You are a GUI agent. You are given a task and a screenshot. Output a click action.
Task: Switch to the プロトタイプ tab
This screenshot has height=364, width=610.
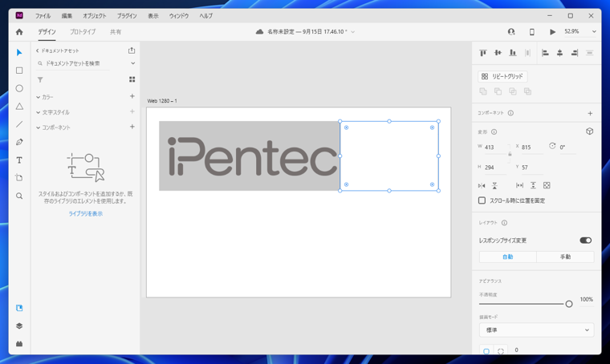[x=83, y=32]
